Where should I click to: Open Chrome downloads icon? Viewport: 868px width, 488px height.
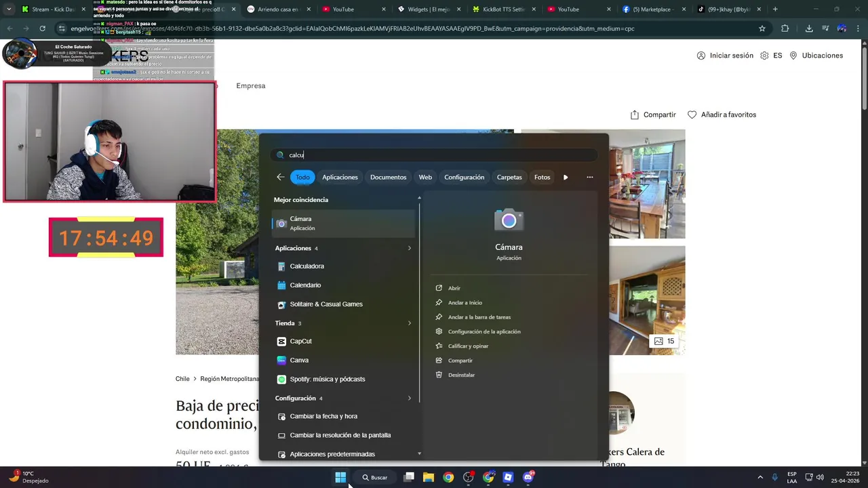coord(809,28)
